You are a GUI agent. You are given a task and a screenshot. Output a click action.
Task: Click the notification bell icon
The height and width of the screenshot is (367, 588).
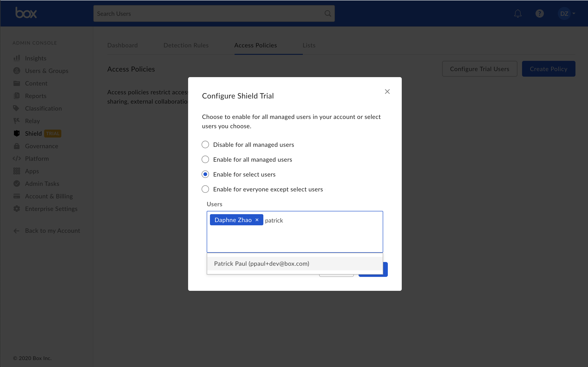click(x=518, y=13)
